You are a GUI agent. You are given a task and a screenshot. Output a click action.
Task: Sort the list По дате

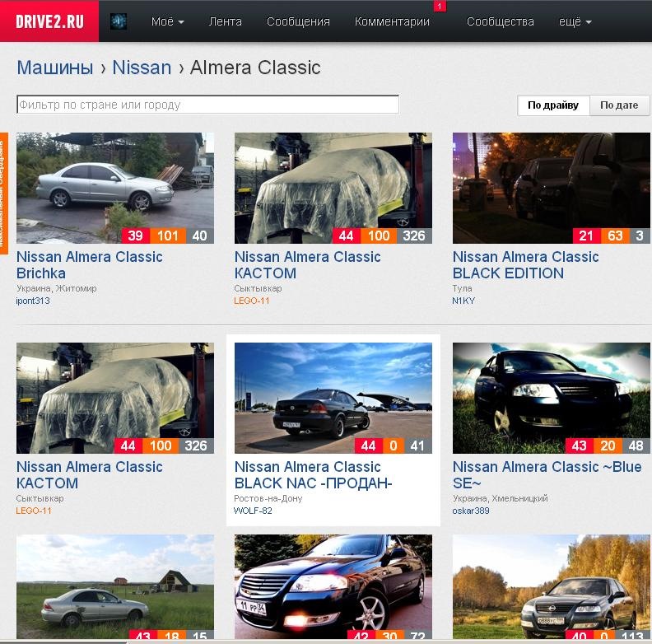click(619, 105)
